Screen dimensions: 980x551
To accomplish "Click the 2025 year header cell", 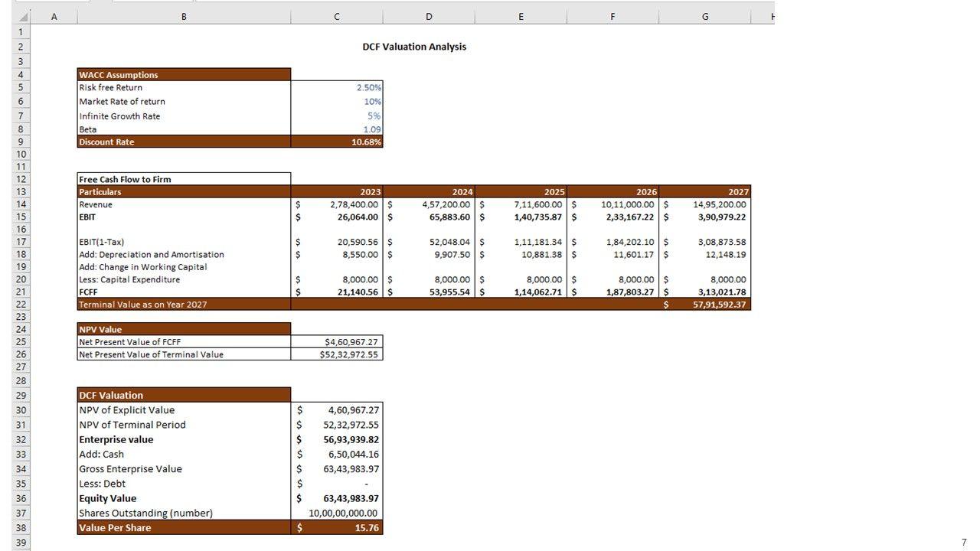I will click(x=521, y=191).
